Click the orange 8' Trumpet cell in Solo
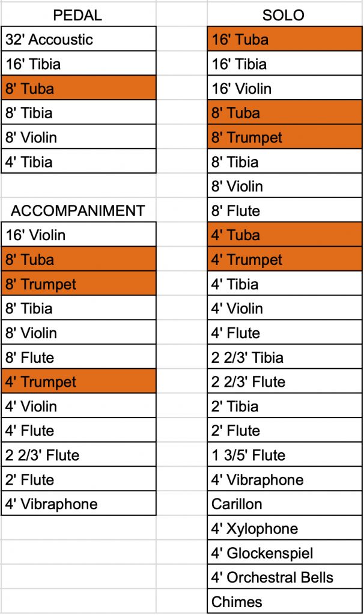 click(285, 138)
